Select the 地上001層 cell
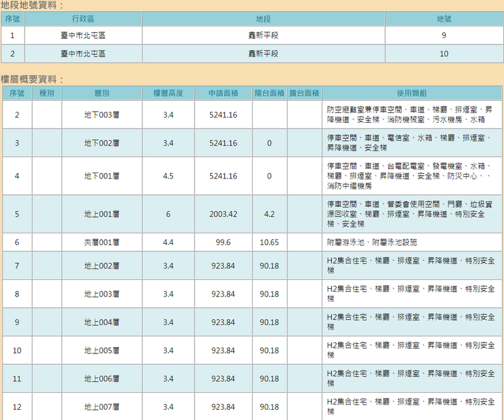Viewport: 504px width, 420px height. tap(101, 214)
